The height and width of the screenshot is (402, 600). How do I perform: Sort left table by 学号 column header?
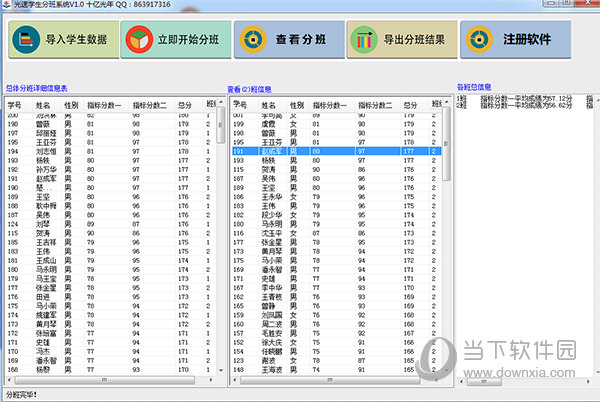15,104
